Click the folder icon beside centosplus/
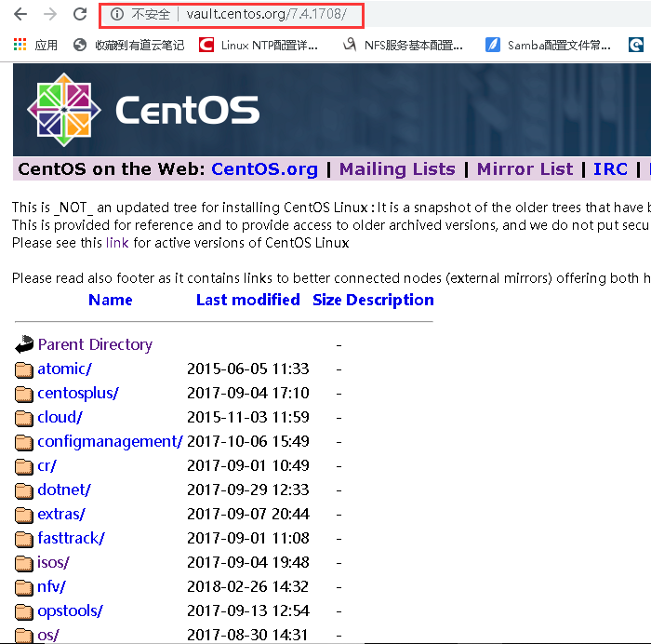 24,394
